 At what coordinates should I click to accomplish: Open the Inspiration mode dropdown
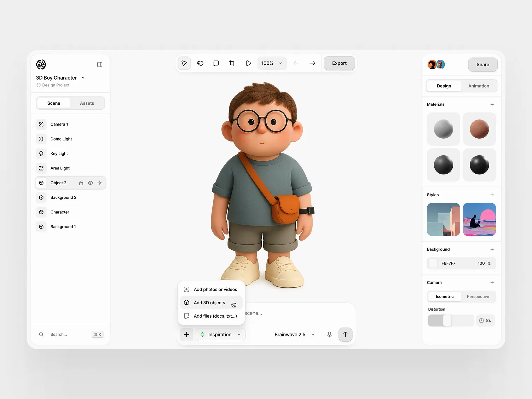tap(221, 335)
